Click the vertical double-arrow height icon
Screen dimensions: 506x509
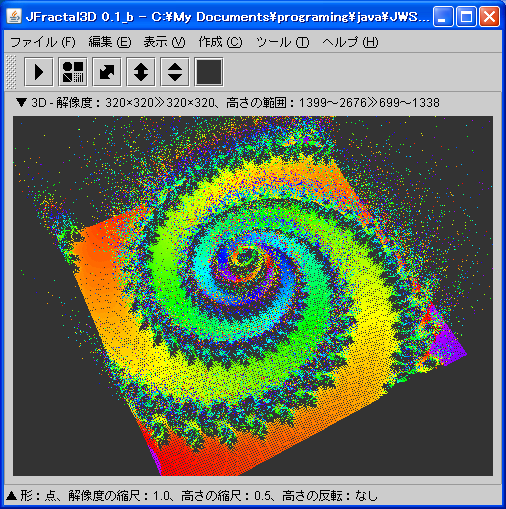(x=141, y=72)
